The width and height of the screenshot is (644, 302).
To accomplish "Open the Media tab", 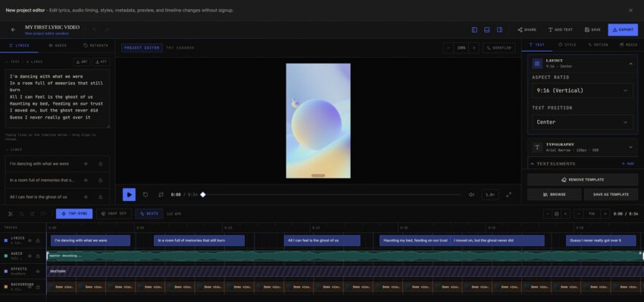I will [628, 45].
